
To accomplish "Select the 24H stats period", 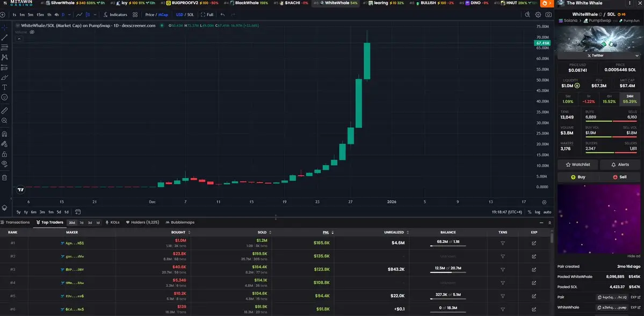I will pos(629,99).
